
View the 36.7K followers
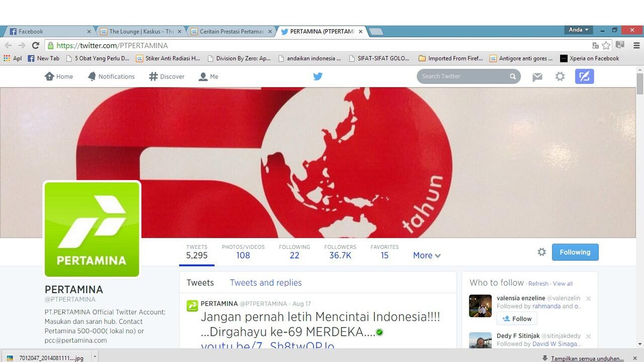(x=340, y=251)
